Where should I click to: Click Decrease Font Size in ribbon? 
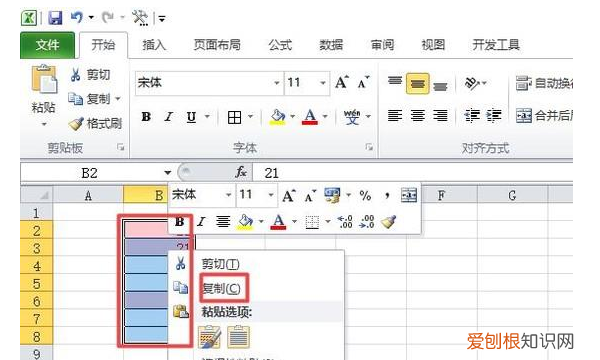coord(363,83)
